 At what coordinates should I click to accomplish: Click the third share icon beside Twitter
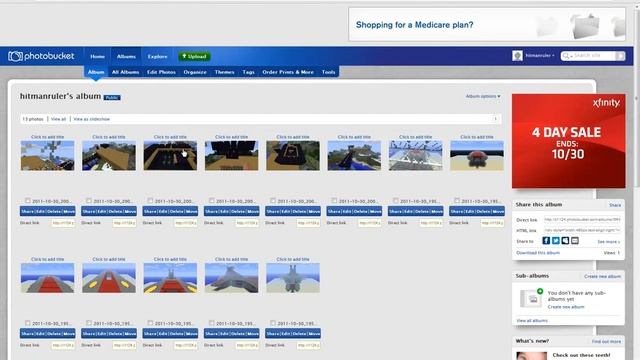(565, 241)
